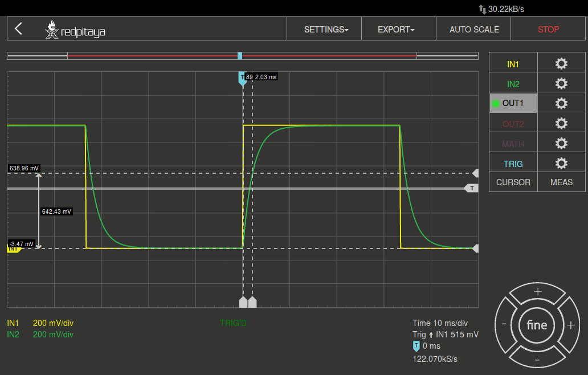588x375 pixels.
Task: Open OUT2 gear settings
Action: pos(561,123)
